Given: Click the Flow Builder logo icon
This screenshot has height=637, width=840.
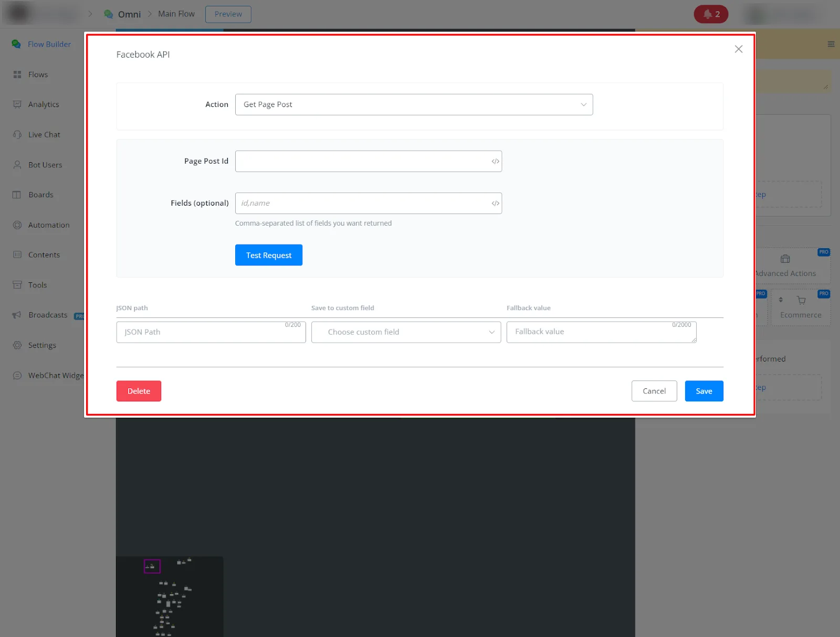Looking at the screenshot, I should [16, 44].
